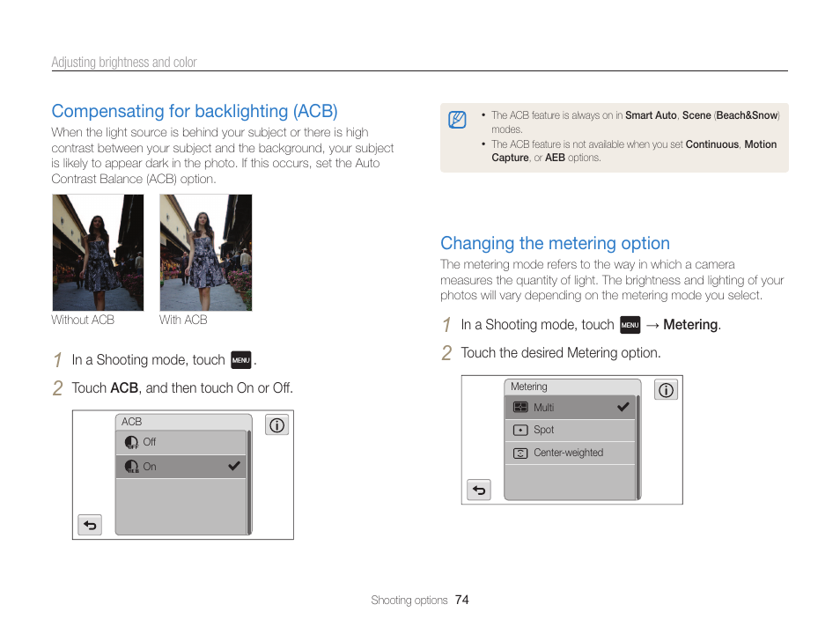Click the Spot metering icon
Viewport: 840px width, 634px height.
coord(520,430)
